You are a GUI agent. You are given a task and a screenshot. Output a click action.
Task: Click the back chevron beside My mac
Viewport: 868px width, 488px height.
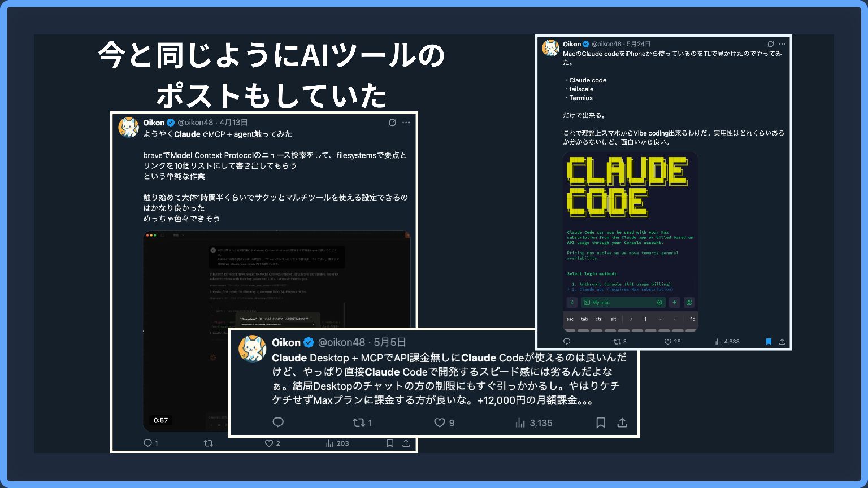572,302
